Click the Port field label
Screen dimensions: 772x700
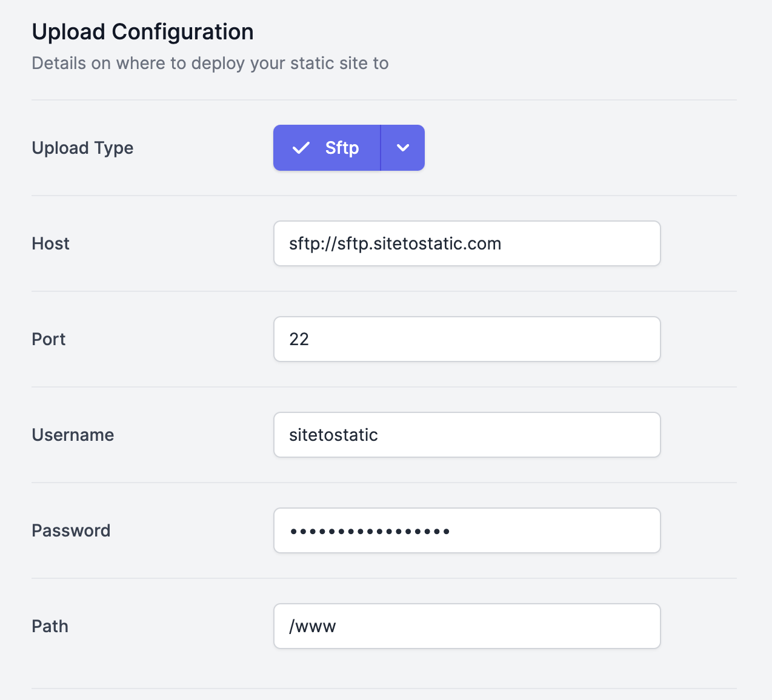click(48, 339)
